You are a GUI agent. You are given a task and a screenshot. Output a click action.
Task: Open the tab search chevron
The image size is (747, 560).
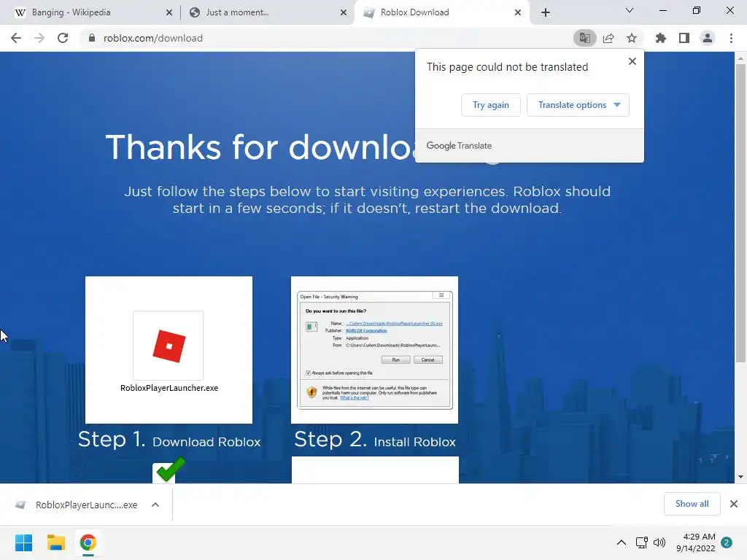click(x=630, y=10)
